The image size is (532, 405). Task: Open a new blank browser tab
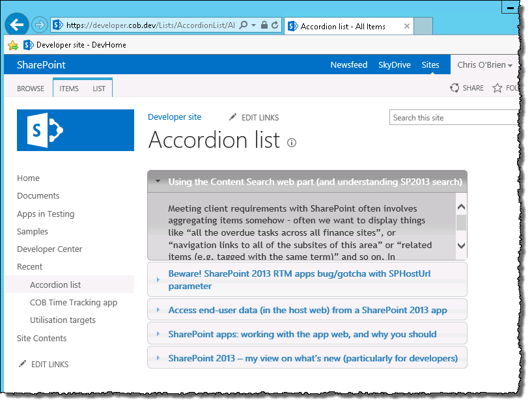[423, 26]
